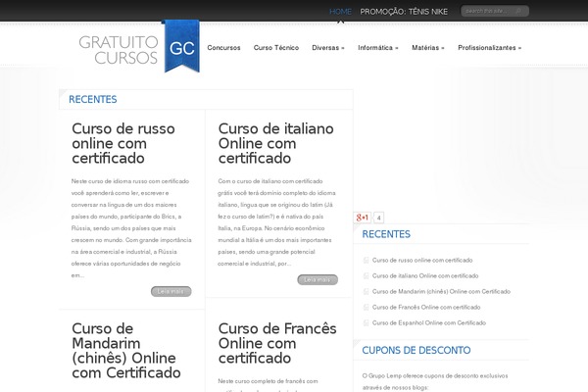Click the main RECENTES heading above articles

(x=93, y=99)
